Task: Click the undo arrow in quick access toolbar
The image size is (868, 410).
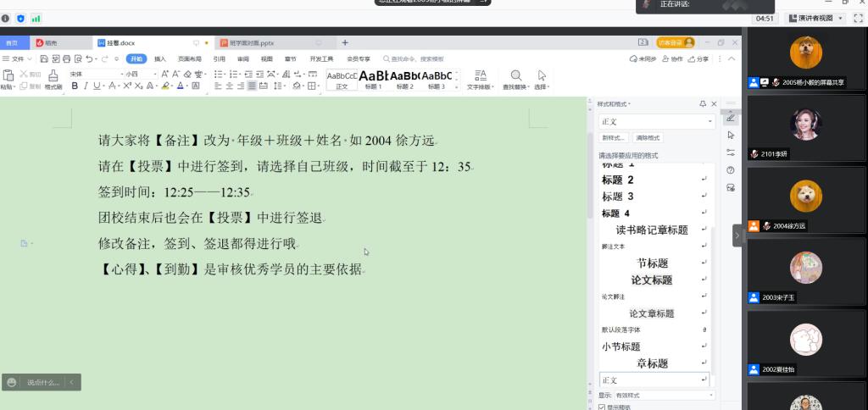Action: (89, 59)
